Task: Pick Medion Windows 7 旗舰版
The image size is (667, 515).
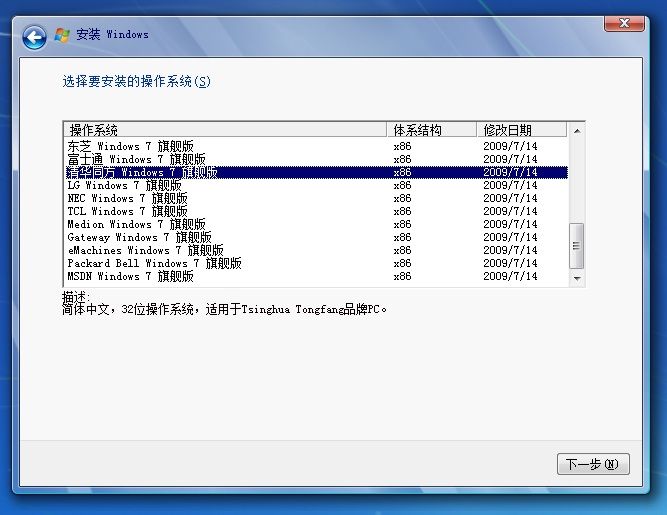Action: click(317, 225)
